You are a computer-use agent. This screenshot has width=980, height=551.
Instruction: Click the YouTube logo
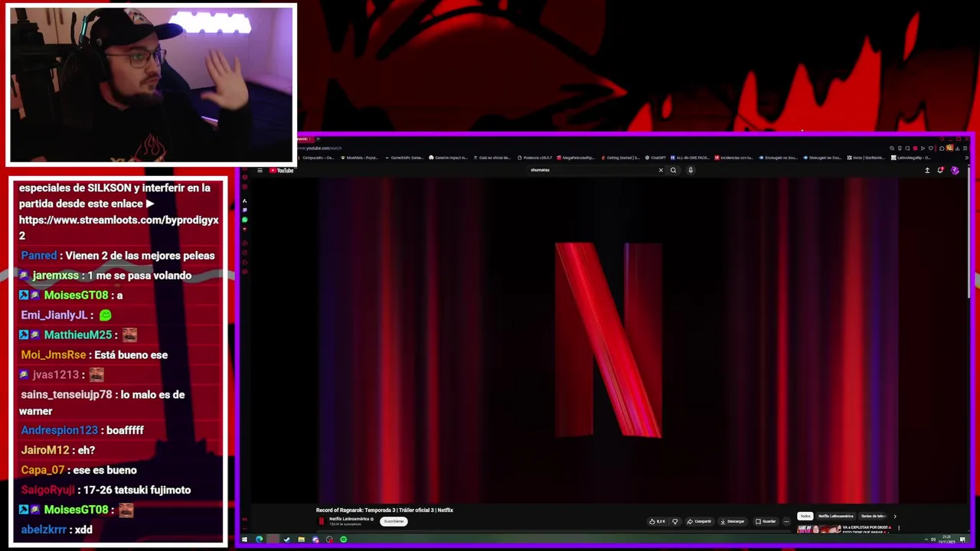click(x=282, y=171)
